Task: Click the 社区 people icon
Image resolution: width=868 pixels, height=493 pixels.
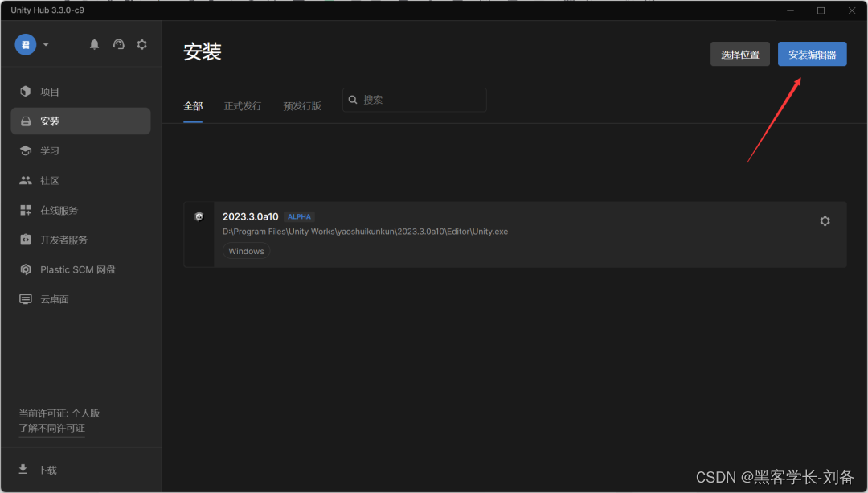Action: coord(26,181)
